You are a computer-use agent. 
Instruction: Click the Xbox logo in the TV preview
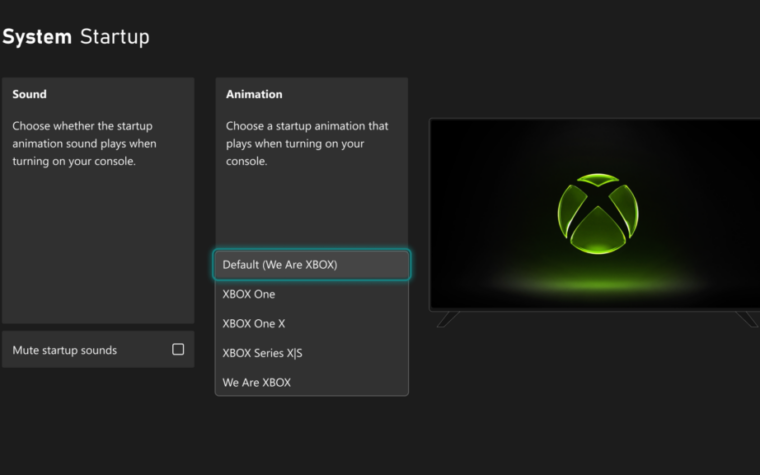point(598,214)
